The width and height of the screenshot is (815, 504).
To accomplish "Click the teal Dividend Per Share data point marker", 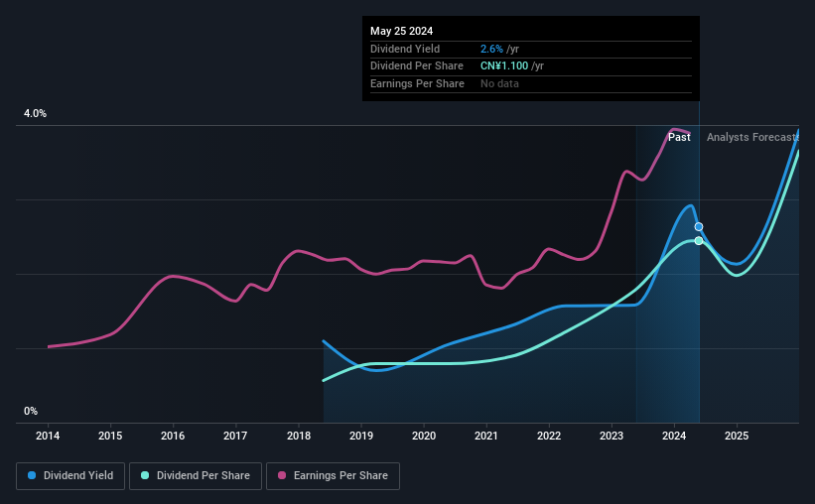I will 699,240.
